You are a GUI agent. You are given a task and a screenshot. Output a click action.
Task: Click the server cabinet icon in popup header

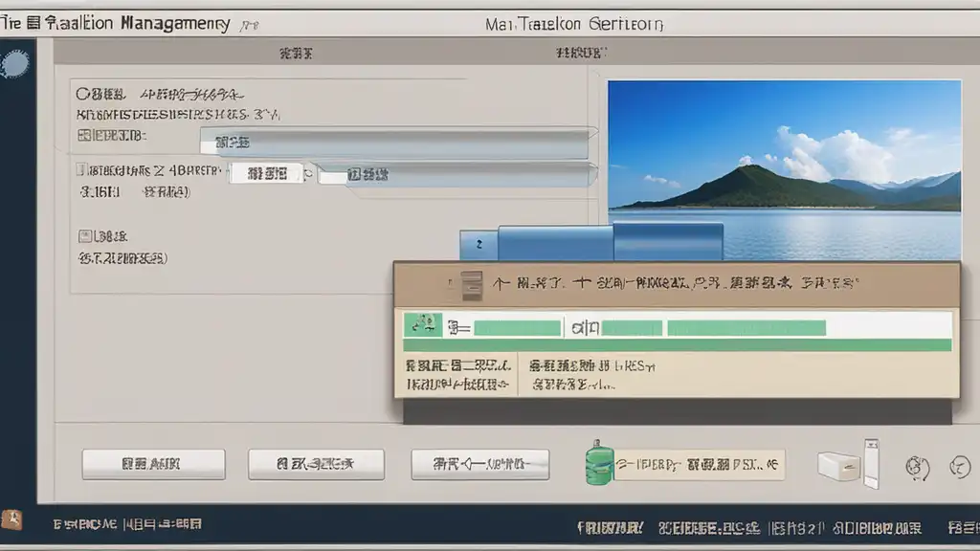click(472, 285)
